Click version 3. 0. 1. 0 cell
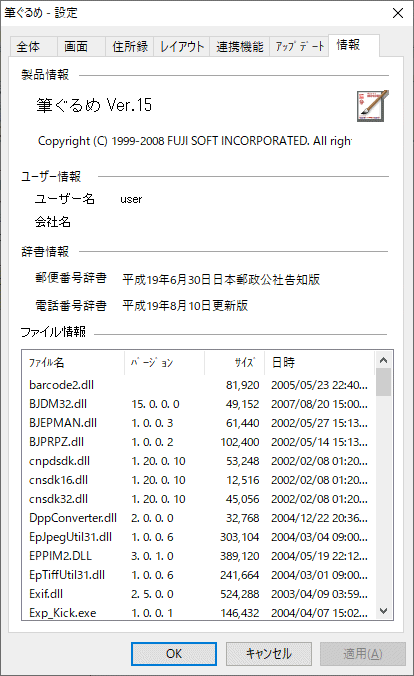The image size is (414, 676). click(152, 555)
